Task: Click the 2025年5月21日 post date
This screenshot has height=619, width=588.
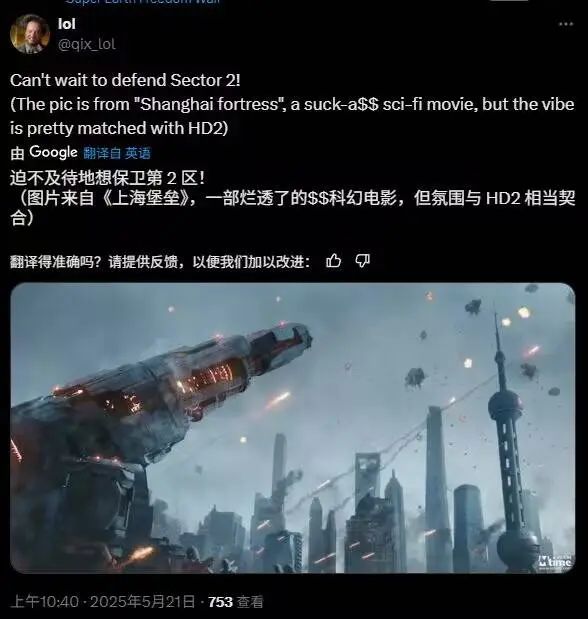Action: tap(143, 602)
